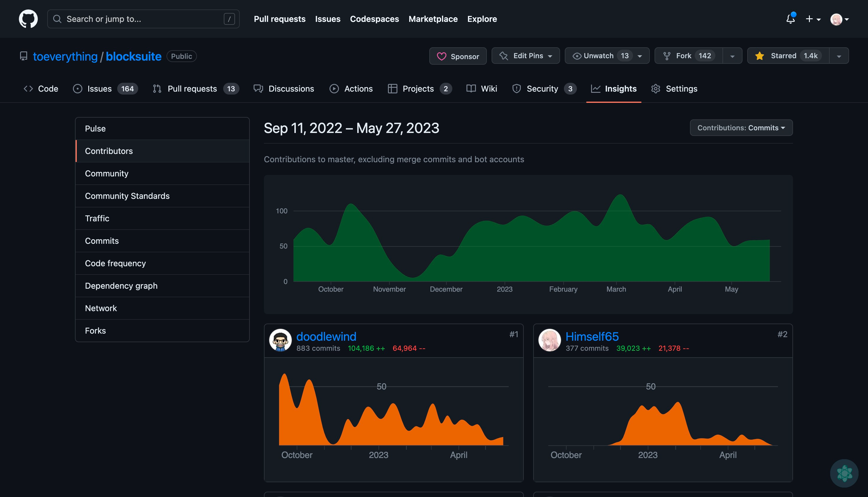Open Commits in the sidebar
This screenshot has width=868, height=497.
(x=162, y=241)
